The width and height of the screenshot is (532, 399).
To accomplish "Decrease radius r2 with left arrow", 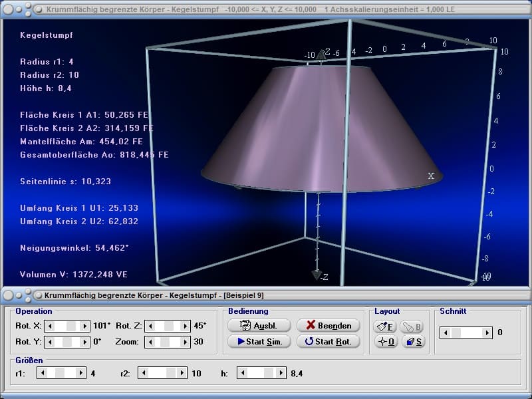I will point(143,373).
